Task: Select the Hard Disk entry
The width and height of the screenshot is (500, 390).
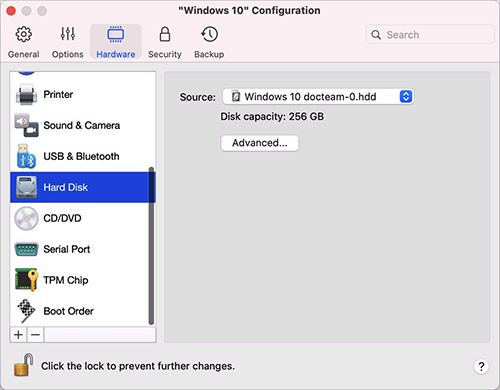Action: tap(83, 187)
